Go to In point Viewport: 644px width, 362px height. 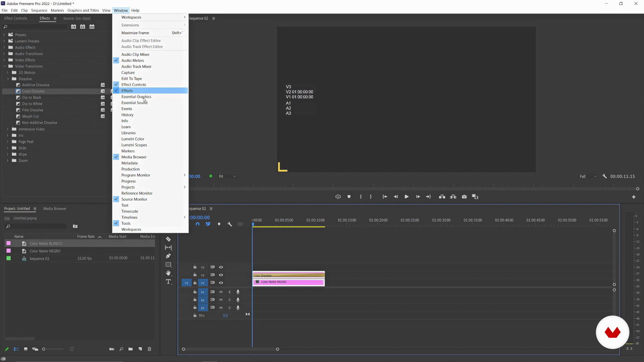click(x=385, y=197)
